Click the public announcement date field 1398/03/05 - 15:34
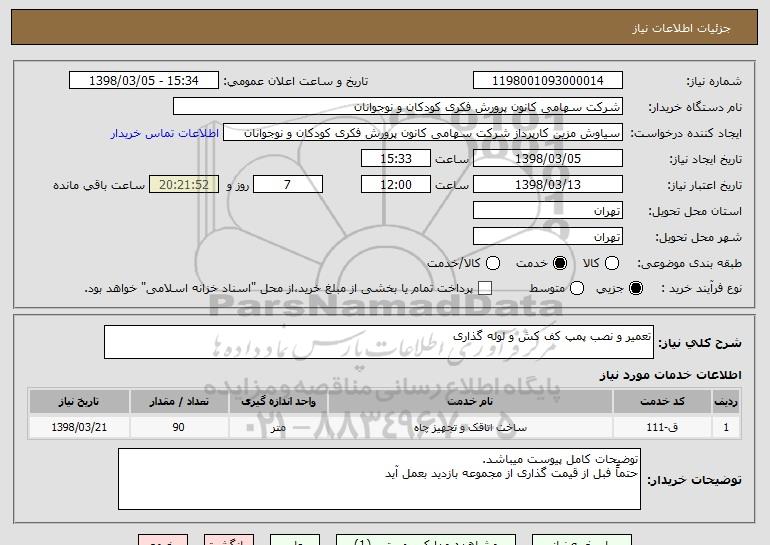 tap(144, 81)
